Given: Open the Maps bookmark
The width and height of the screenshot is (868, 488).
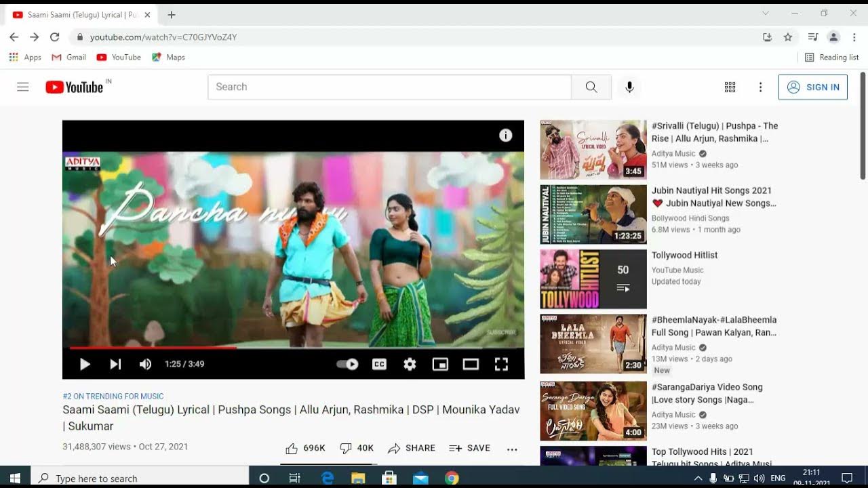Looking at the screenshot, I should (x=168, y=57).
